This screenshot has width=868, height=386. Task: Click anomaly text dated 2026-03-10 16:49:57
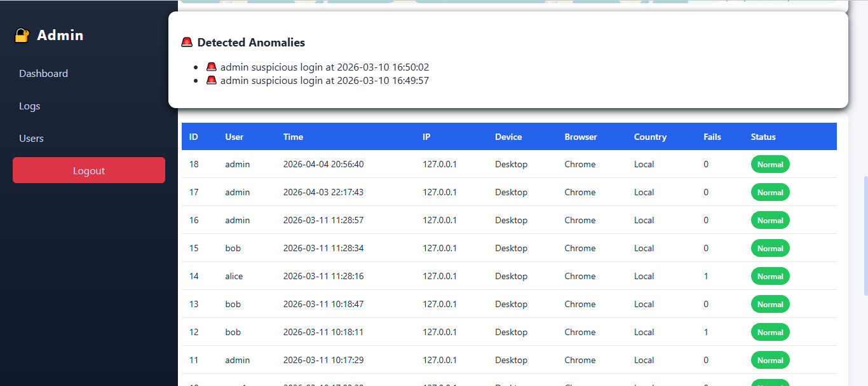[x=325, y=80]
